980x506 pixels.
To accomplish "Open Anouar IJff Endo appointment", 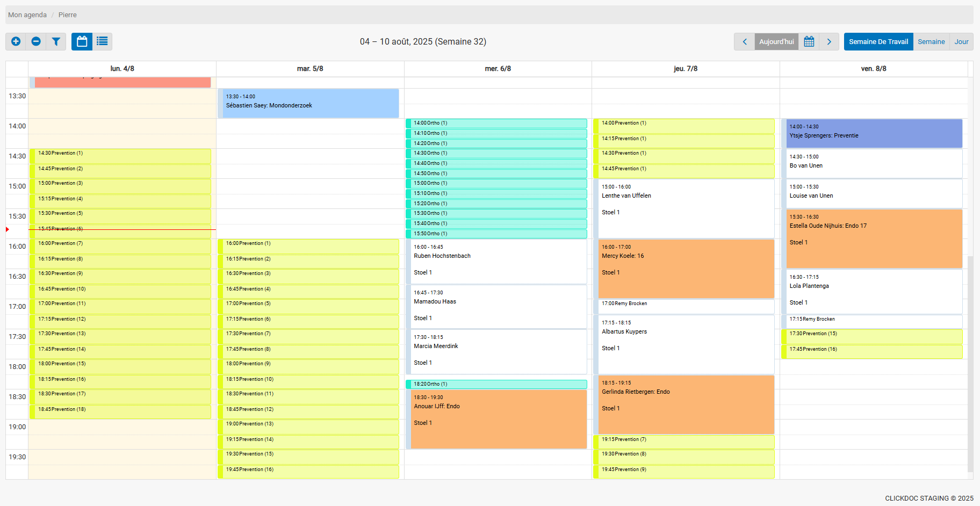I will tap(498, 419).
